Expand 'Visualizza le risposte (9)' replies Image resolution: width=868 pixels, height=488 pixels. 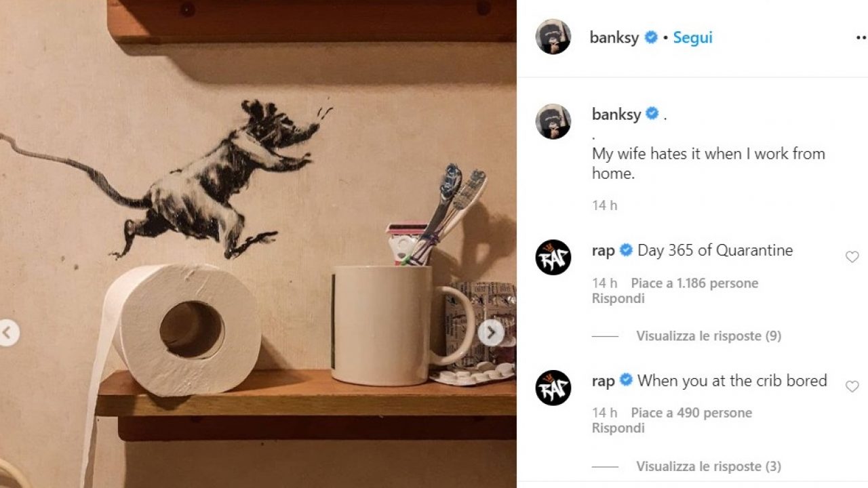709,336
